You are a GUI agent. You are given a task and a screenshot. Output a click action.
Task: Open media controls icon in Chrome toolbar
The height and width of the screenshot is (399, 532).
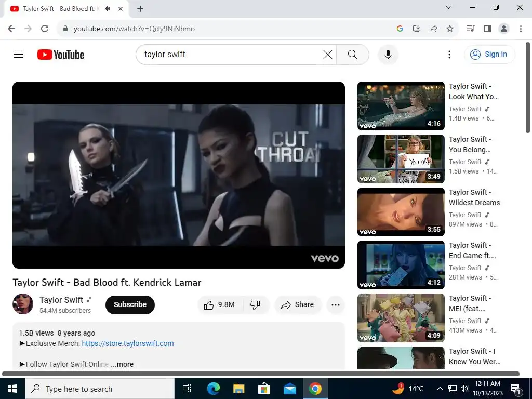(x=470, y=29)
